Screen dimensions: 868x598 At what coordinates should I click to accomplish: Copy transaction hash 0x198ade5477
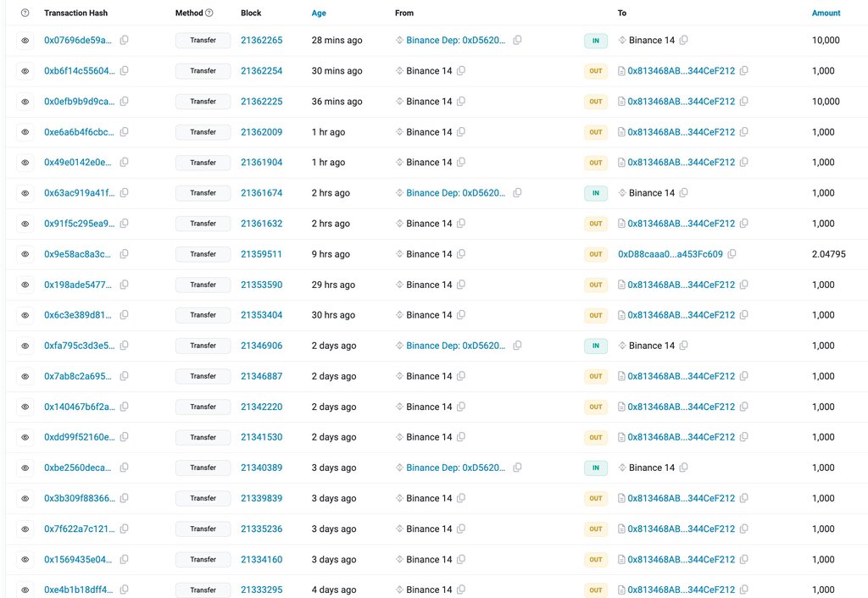coord(124,285)
